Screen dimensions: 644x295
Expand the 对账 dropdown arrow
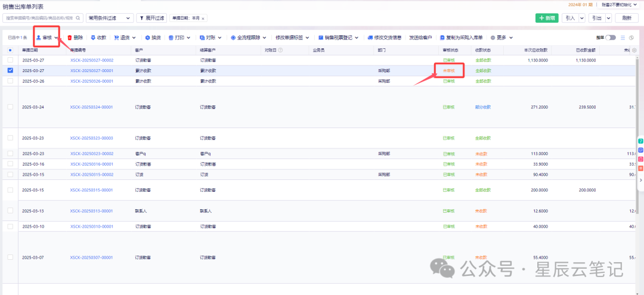tap(219, 38)
